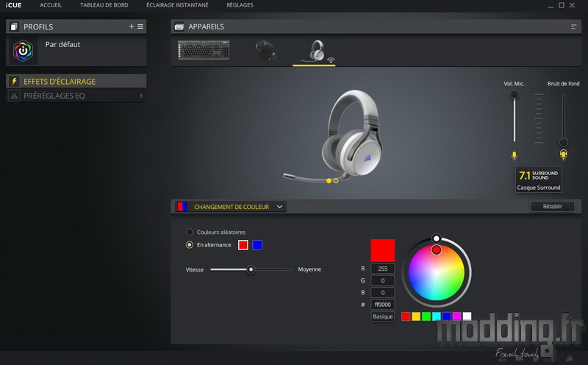Choose cyan basic palette swatch
588x365 pixels.
(436, 316)
